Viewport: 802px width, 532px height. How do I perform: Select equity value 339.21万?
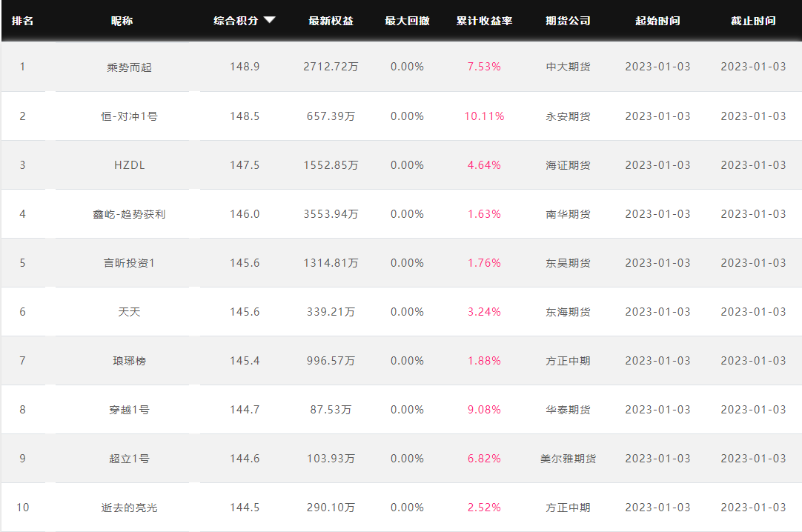331,312
